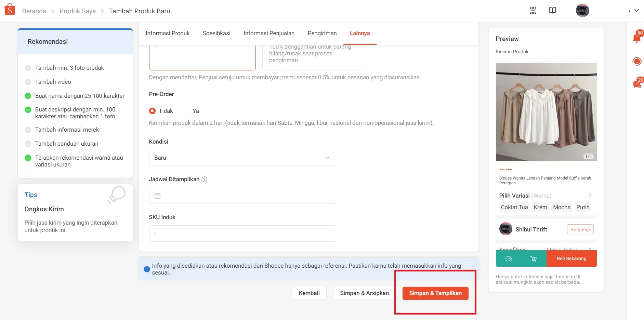
Task: Switch to the Informasi Penjualan tab
Action: (269, 33)
